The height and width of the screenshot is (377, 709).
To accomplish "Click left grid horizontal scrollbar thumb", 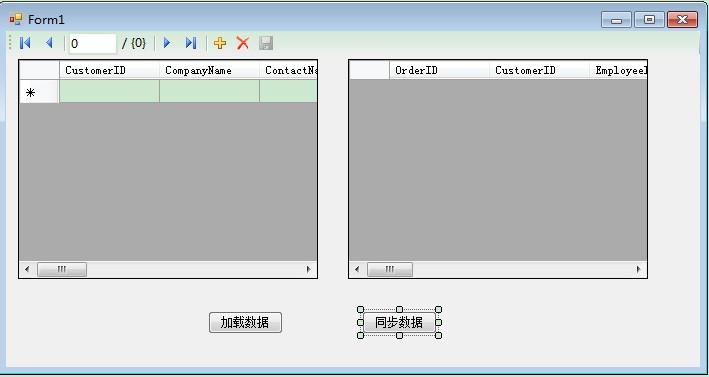I will (x=62, y=269).
